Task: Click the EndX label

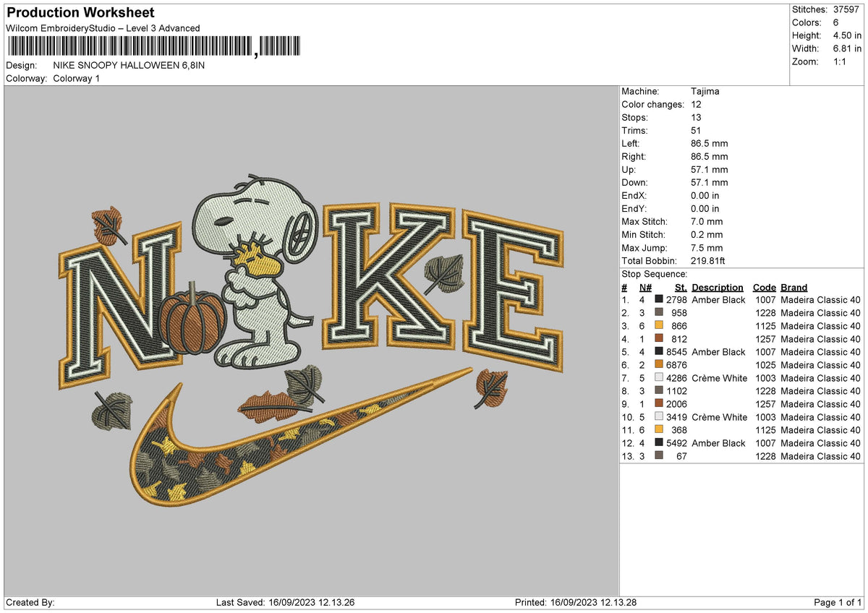Action: [x=634, y=195]
